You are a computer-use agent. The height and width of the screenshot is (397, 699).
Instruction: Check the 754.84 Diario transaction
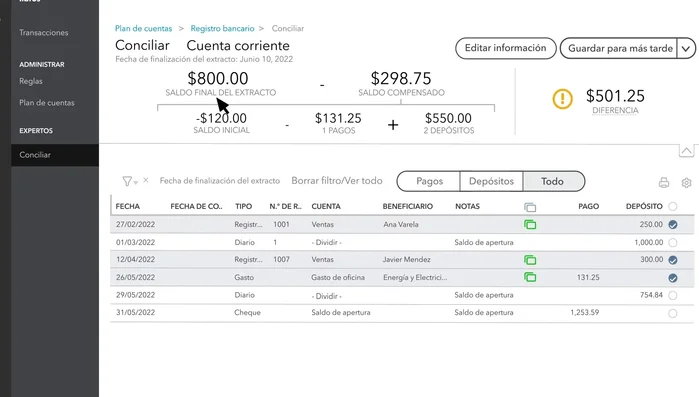(673, 295)
